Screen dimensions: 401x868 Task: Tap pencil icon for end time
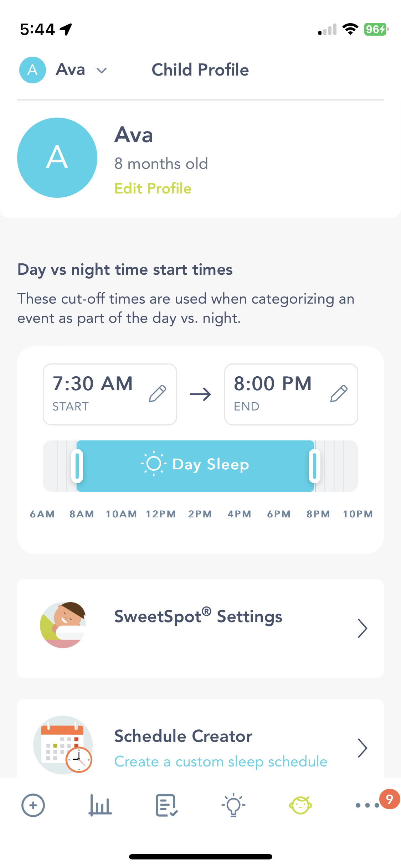pyautogui.click(x=339, y=394)
